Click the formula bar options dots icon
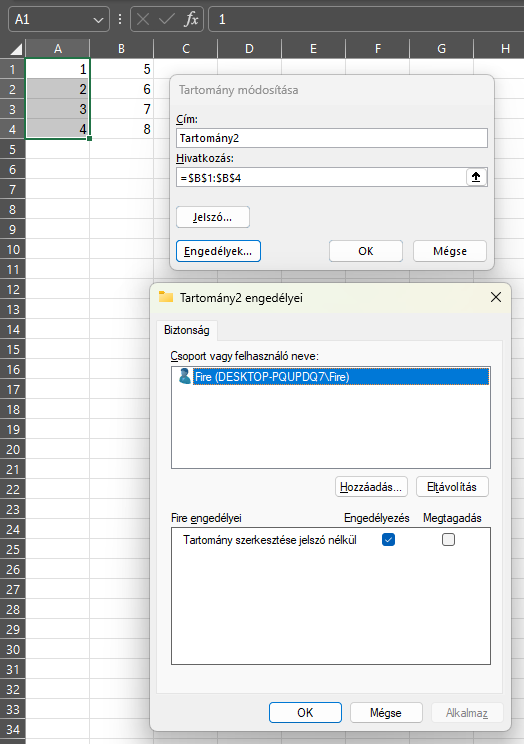This screenshot has height=744, width=524. [120, 19]
